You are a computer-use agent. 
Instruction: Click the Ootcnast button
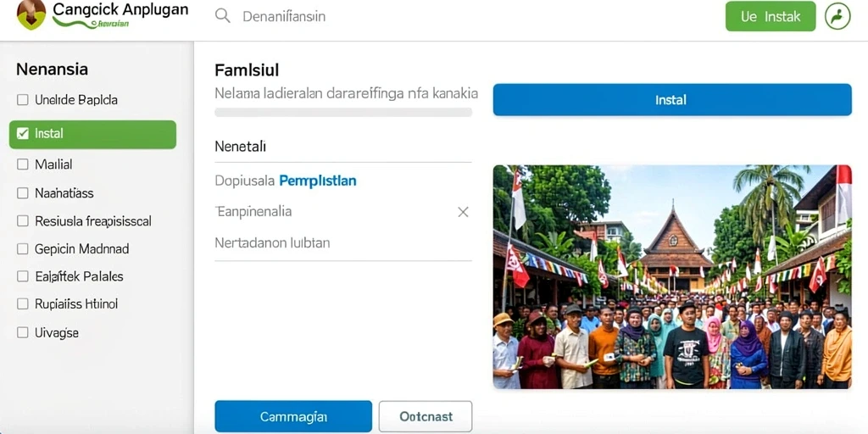click(x=426, y=416)
